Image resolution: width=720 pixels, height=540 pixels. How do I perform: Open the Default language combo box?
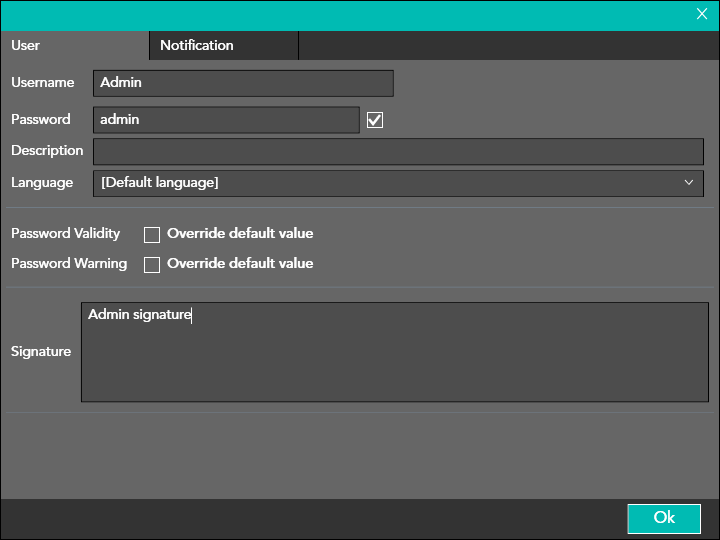(x=380, y=183)
